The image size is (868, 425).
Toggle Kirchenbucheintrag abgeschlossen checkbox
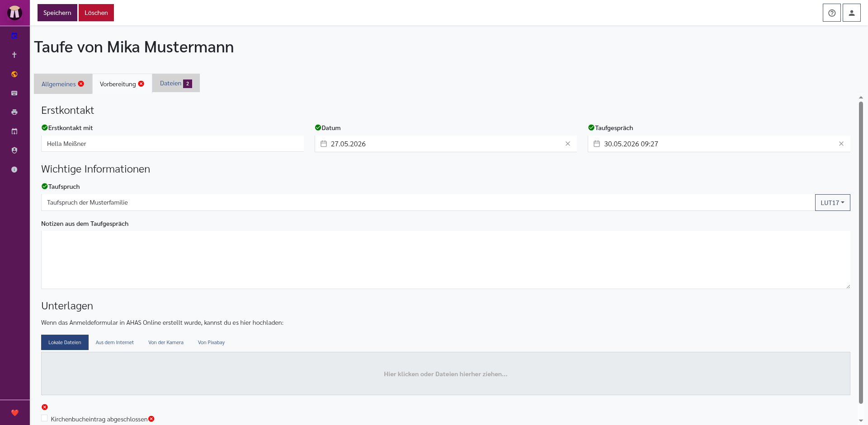click(44, 418)
